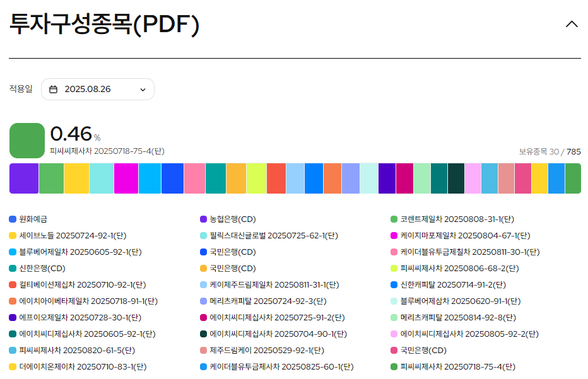The width and height of the screenshot is (588, 379).
Task: Click 제주드림케이 20250529-92-1(단) legend entry
Action: coord(262,350)
